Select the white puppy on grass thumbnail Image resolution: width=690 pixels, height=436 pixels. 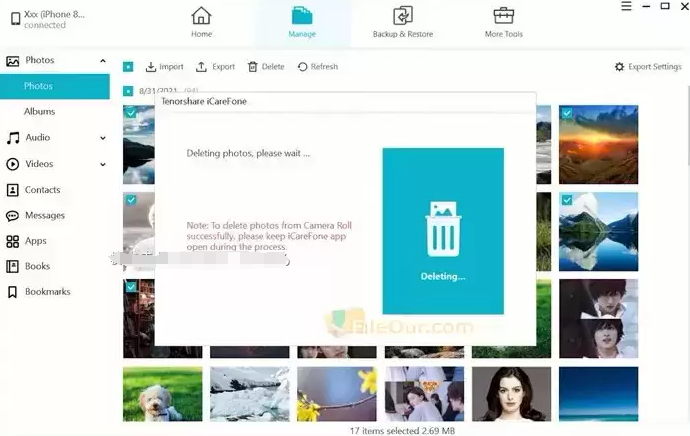click(x=162, y=394)
